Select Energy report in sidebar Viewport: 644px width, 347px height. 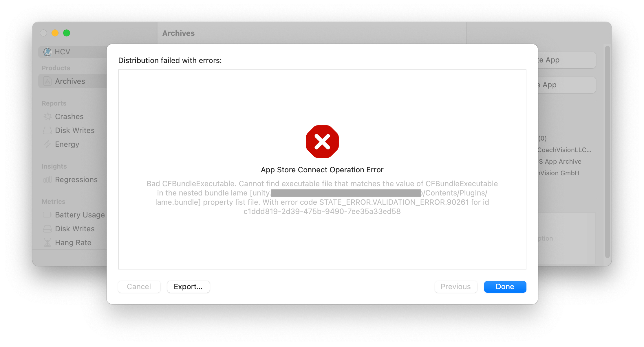[67, 144]
